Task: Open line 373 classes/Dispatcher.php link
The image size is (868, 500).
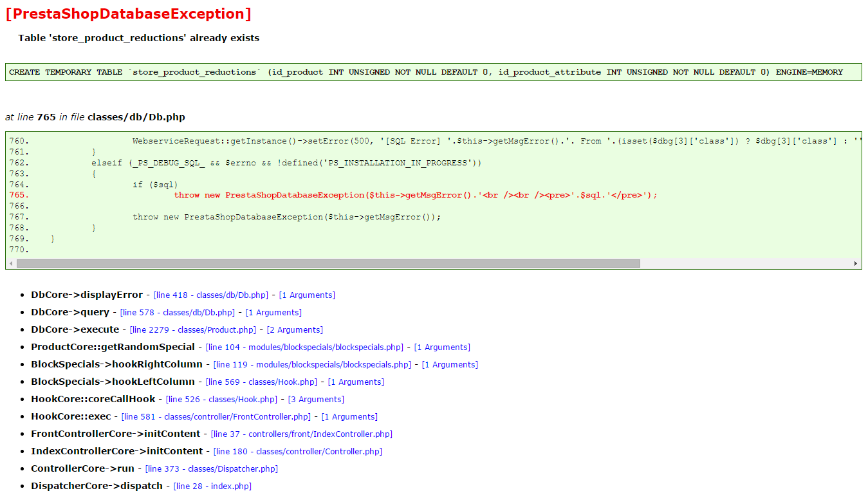Action: click(212, 469)
